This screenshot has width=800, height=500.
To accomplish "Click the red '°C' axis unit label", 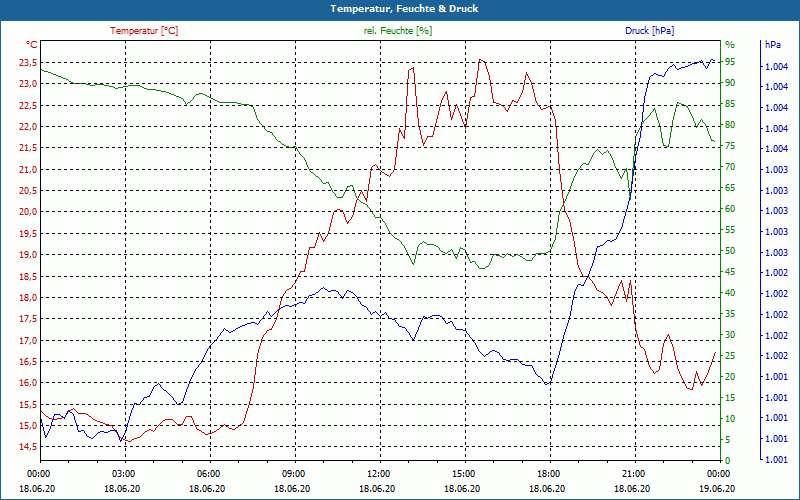I will 31,45.
